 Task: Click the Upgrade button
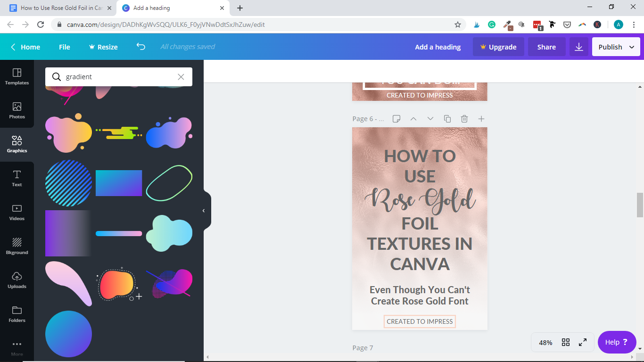tap(498, 47)
